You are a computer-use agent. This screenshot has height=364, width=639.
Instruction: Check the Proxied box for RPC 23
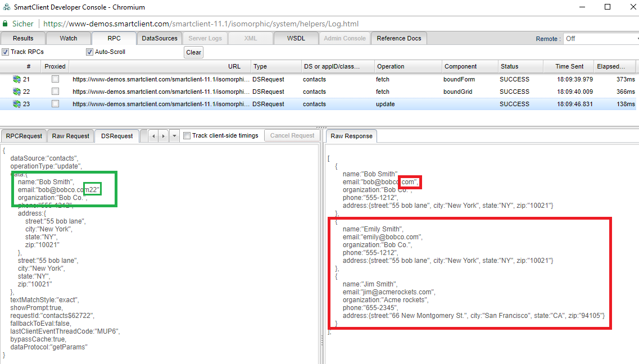(56, 104)
